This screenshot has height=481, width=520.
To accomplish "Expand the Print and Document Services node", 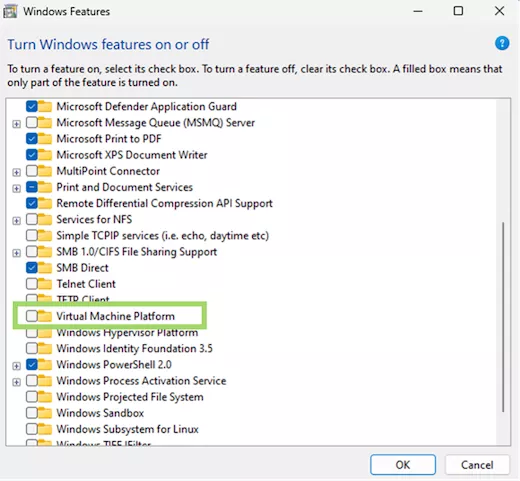I will 16,189.
